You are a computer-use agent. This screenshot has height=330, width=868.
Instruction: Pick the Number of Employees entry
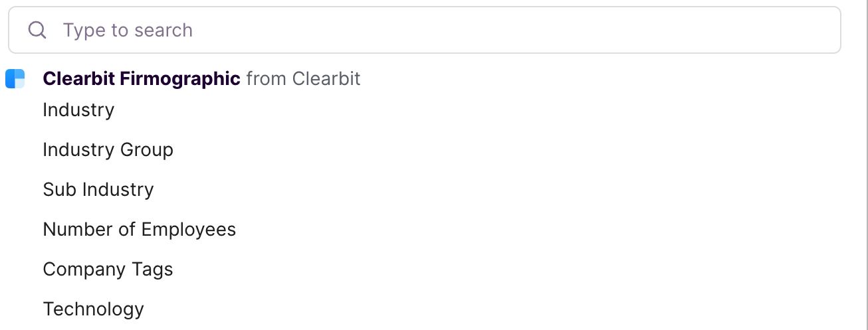[x=140, y=229]
